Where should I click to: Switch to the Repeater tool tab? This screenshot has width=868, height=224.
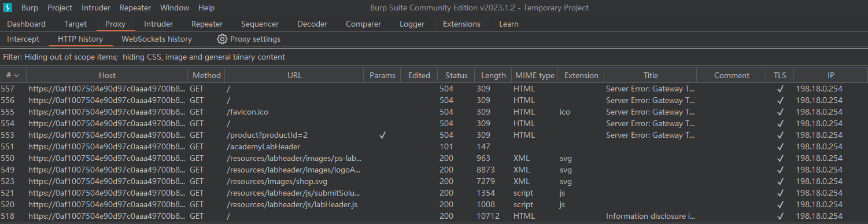207,24
